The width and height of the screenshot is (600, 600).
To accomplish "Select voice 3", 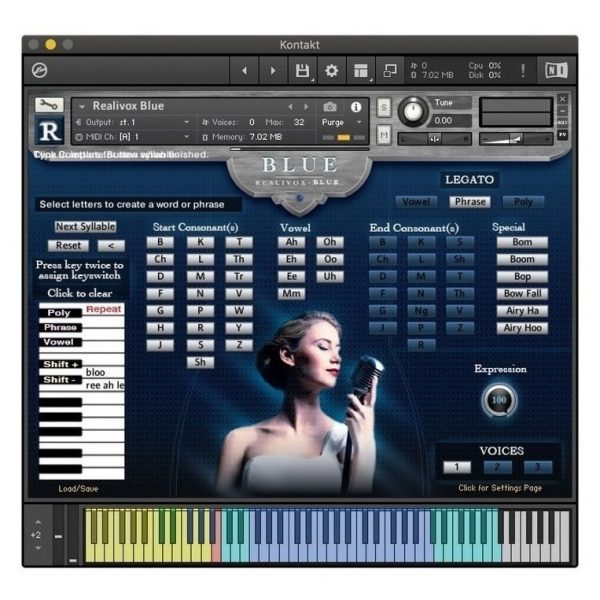I will pos(538,467).
